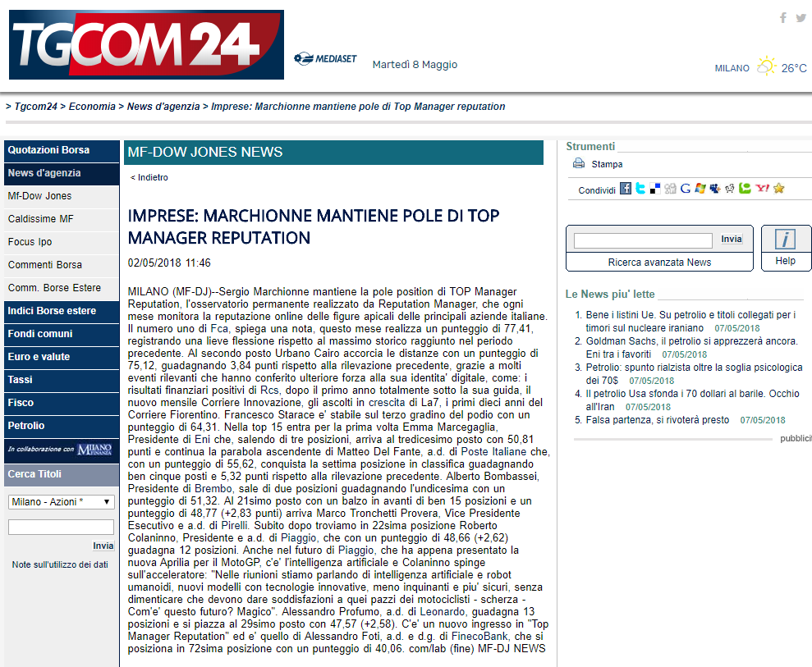Submit Cerca Titoli with Invia button

coord(103,546)
